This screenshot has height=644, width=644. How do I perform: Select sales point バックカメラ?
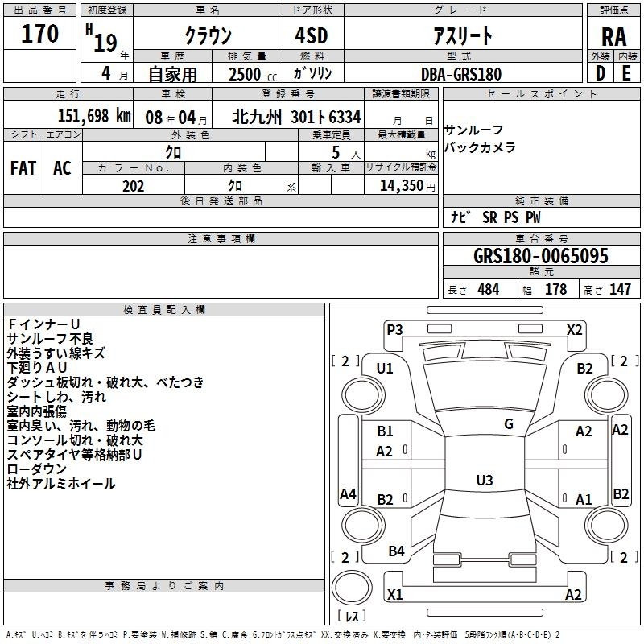480,147
